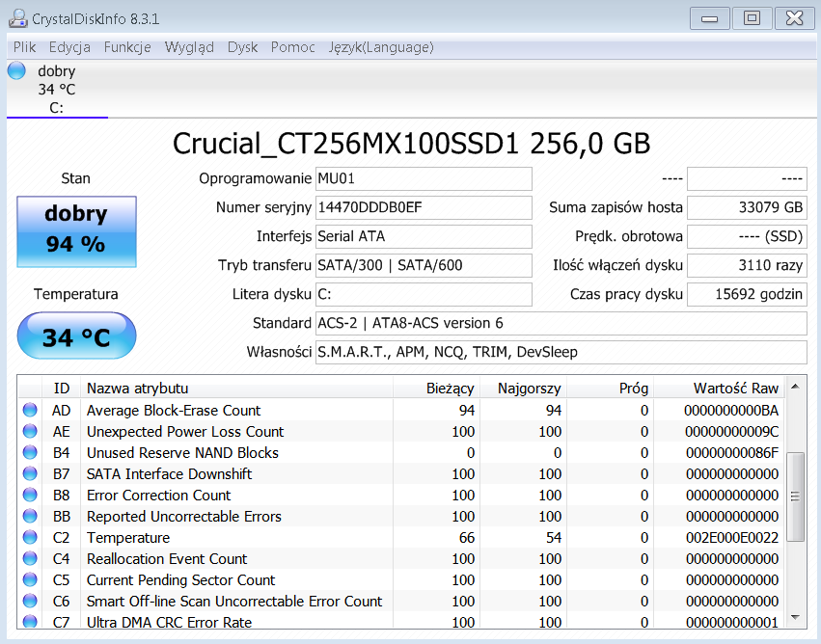
Task: Click the Wartość Raw column header
Action: [x=719, y=389]
